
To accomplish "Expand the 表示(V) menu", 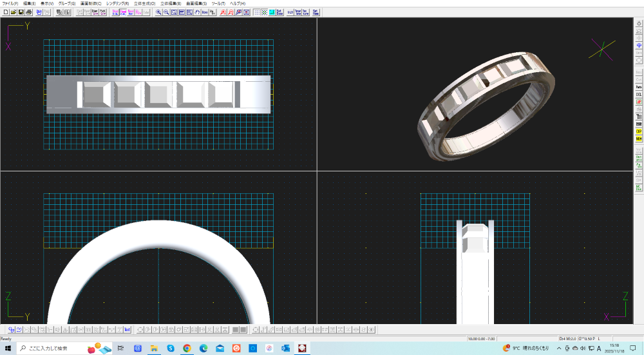I will point(47,3).
